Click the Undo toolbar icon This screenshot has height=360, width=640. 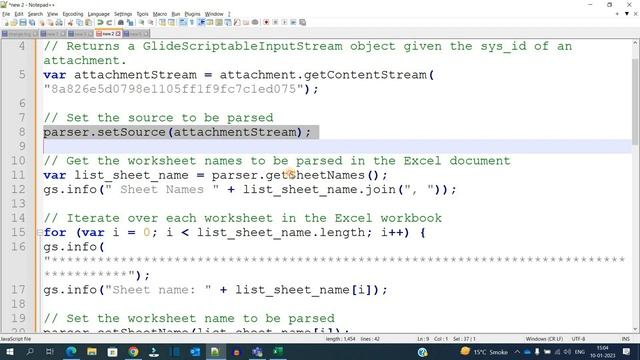(100, 22)
